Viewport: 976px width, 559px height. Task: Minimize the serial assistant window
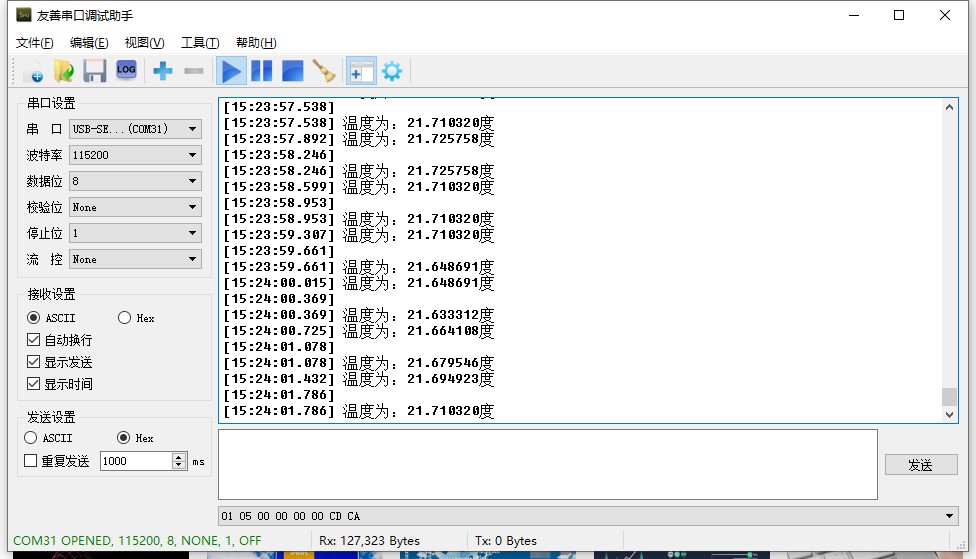click(x=854, y=15)
